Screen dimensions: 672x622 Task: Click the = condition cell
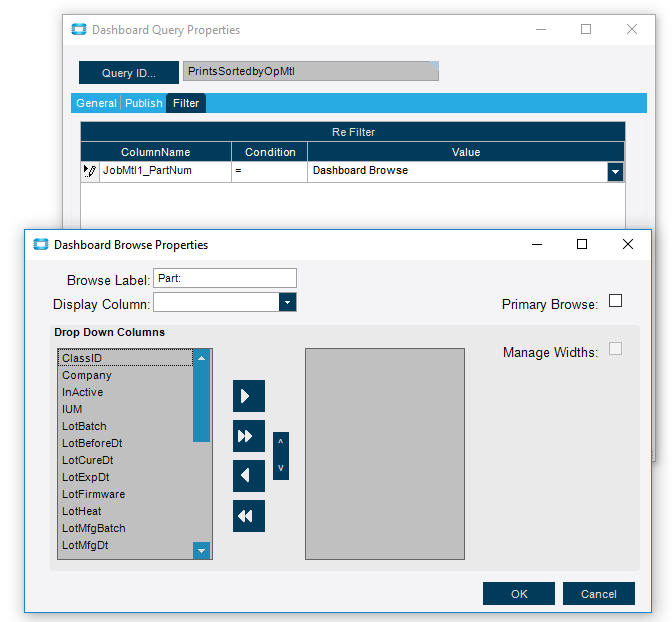[270, 171]
